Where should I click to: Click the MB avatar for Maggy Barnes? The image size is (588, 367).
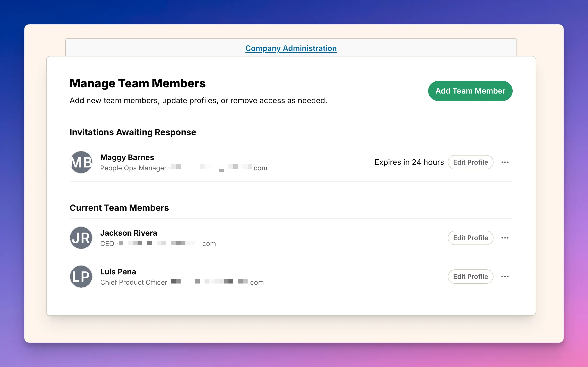point(81,162)
